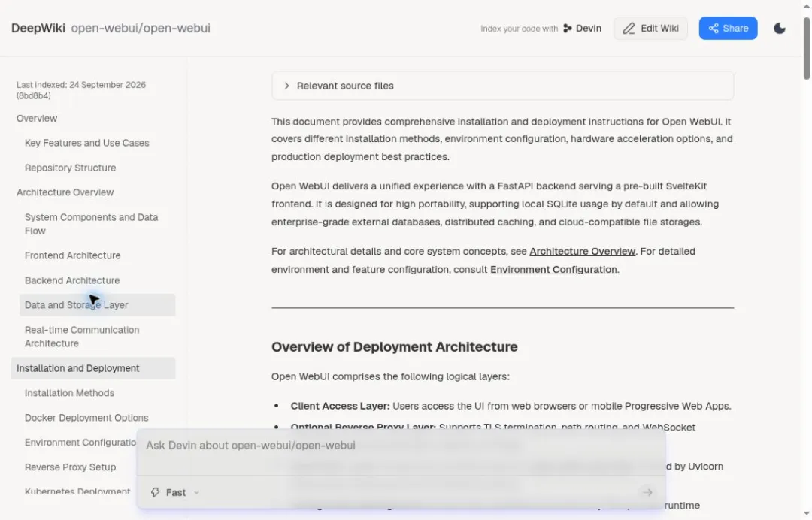This screenshot has width=812, height=520.
Task: Select Installation and Deployment in sidebar
Action: pos(93,368)
